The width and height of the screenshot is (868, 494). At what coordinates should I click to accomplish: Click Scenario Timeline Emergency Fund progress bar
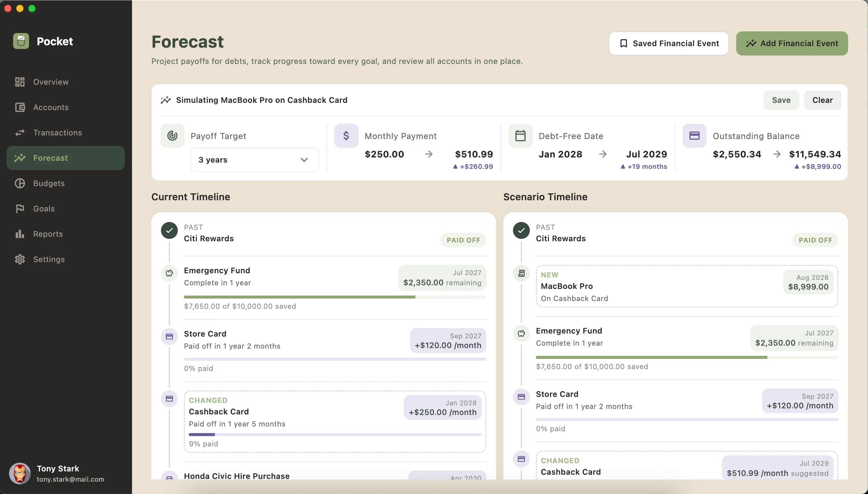pos(687,358)
